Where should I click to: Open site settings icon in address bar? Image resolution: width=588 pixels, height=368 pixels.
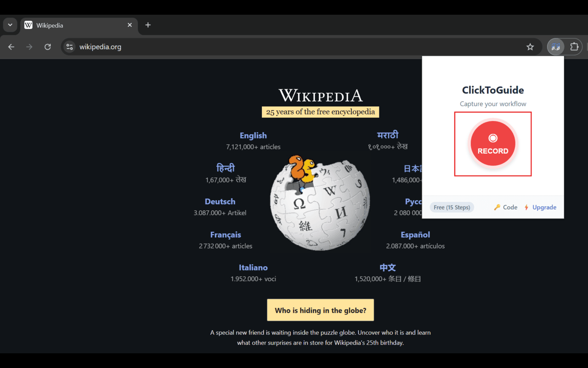point(69,46)
